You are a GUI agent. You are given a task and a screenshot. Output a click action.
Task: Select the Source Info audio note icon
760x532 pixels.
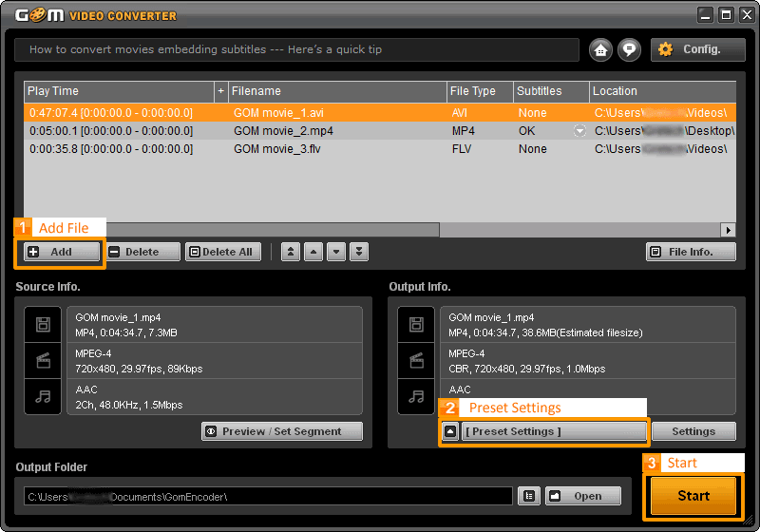[43, 396]
